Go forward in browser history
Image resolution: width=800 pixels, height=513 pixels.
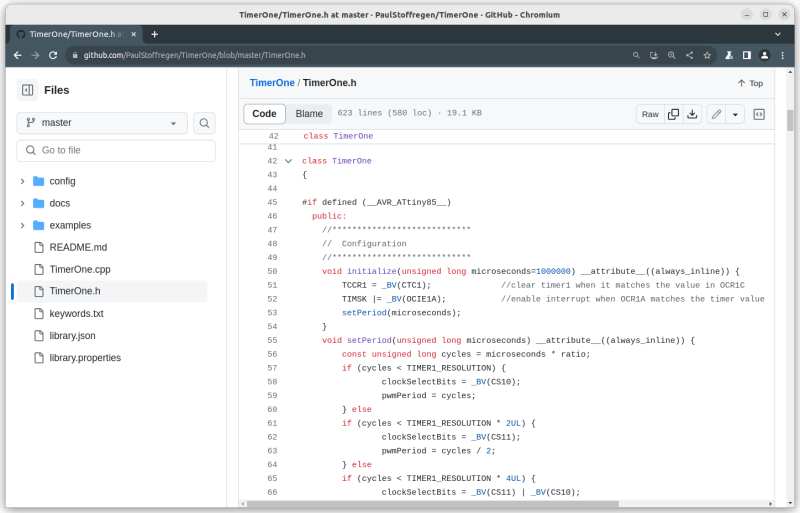35,55
